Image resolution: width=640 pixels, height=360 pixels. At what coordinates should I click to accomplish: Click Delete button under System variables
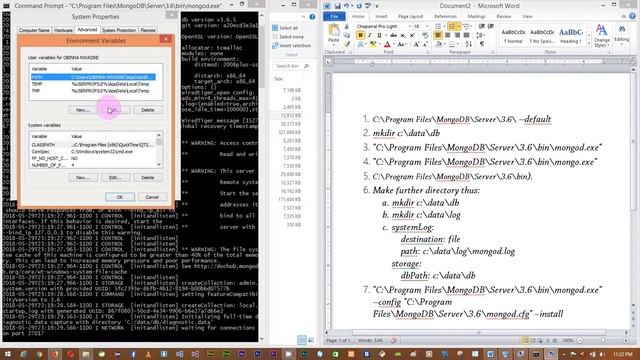[148, 178]
